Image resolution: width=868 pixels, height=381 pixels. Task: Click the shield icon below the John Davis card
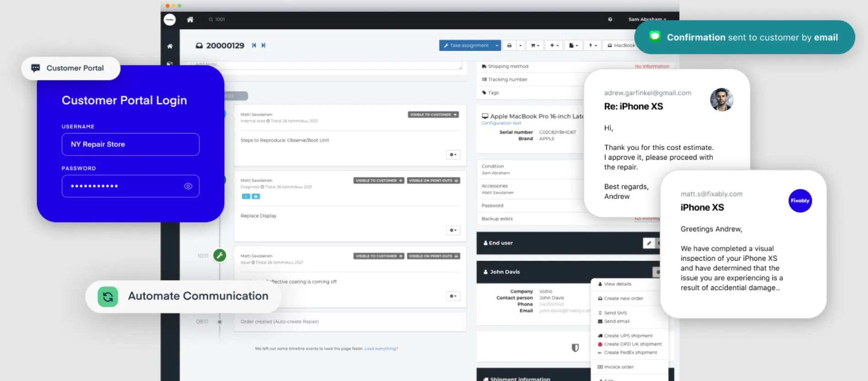click(x=575, y=348)
